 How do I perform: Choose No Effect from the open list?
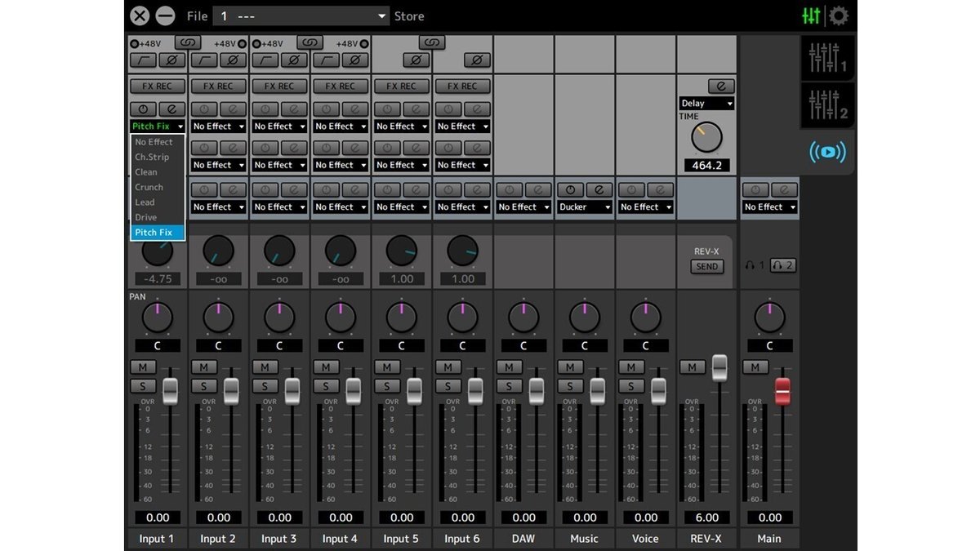pyautogui.click(x=158, y=142)
